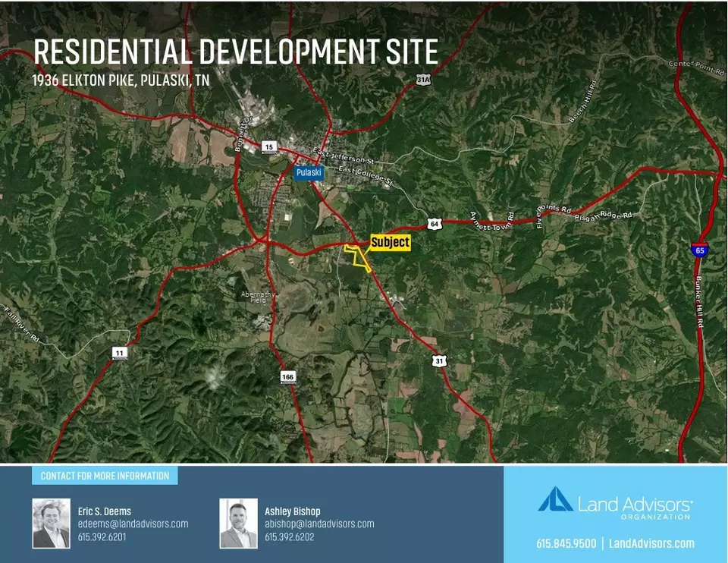
Task: Click the 615.845.9500 main phone number
Action: [x=566, y=543]
